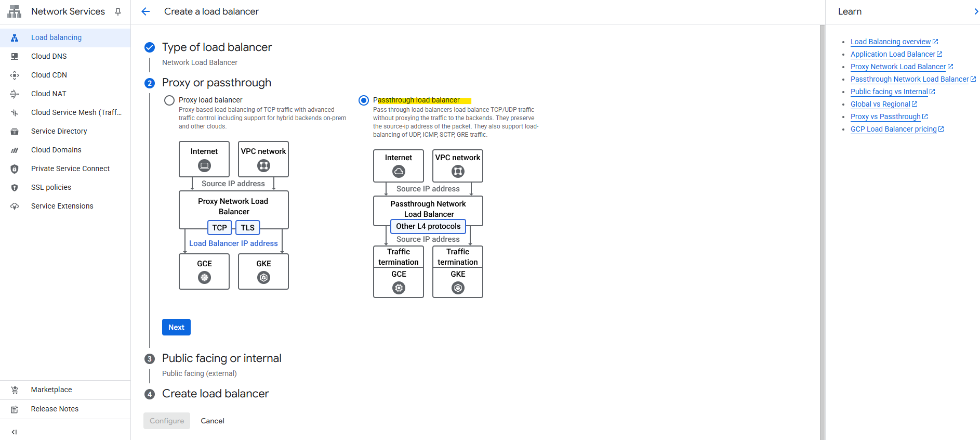Image resolution: width=980 pixels, height=440 pixels.
Task: Click the Cloud NAT sidebar icon
Action: (x=15, y=94)
